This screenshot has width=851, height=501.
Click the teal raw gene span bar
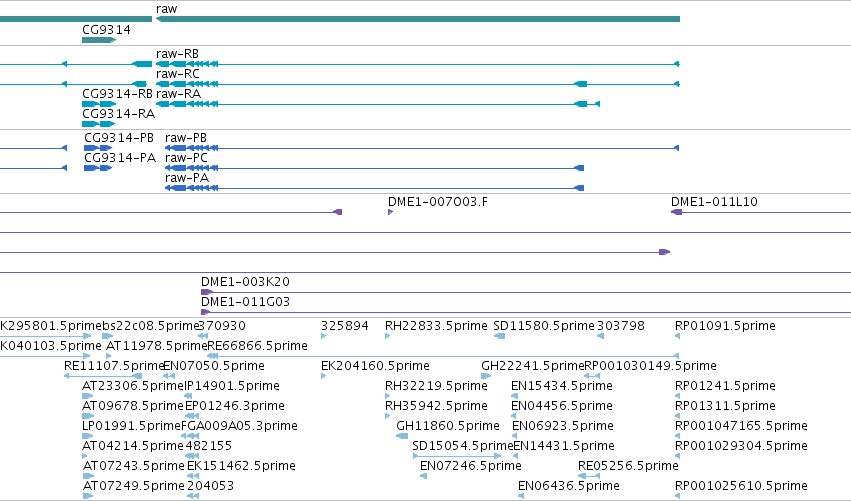418,19
